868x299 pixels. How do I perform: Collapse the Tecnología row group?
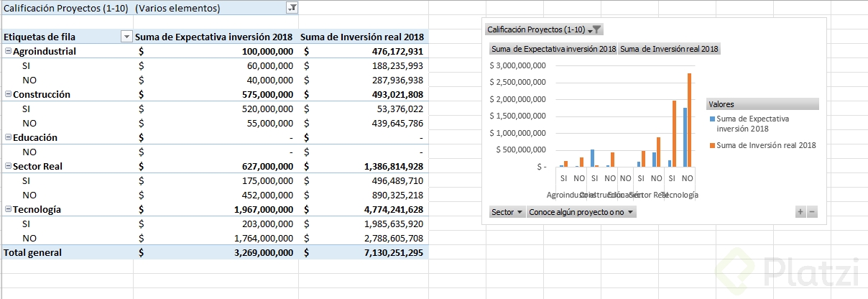click(8, 209)
